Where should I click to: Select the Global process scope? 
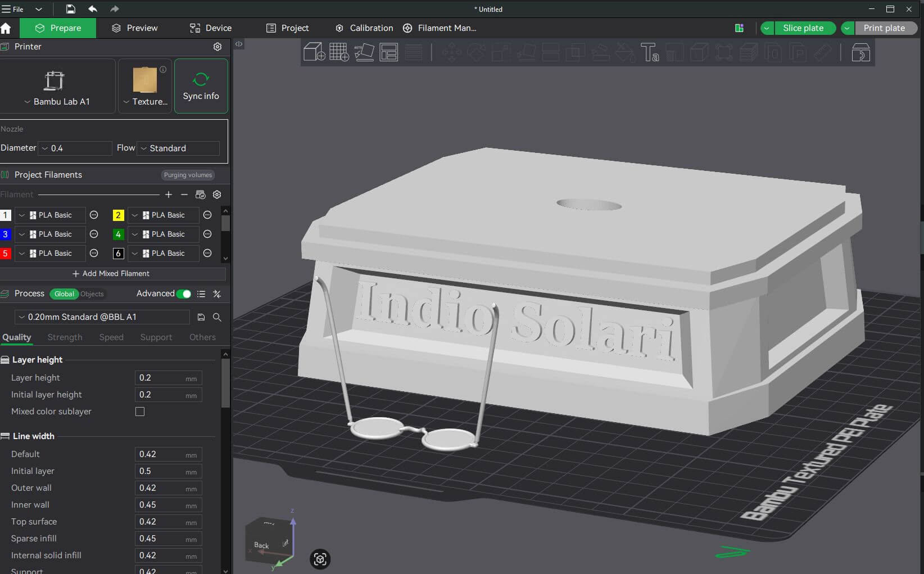pos(64,294)
